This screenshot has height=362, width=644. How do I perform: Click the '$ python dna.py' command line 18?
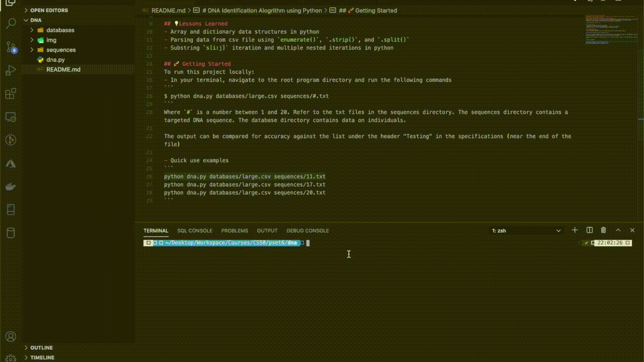pyautogui.click(x=246, y=96)
